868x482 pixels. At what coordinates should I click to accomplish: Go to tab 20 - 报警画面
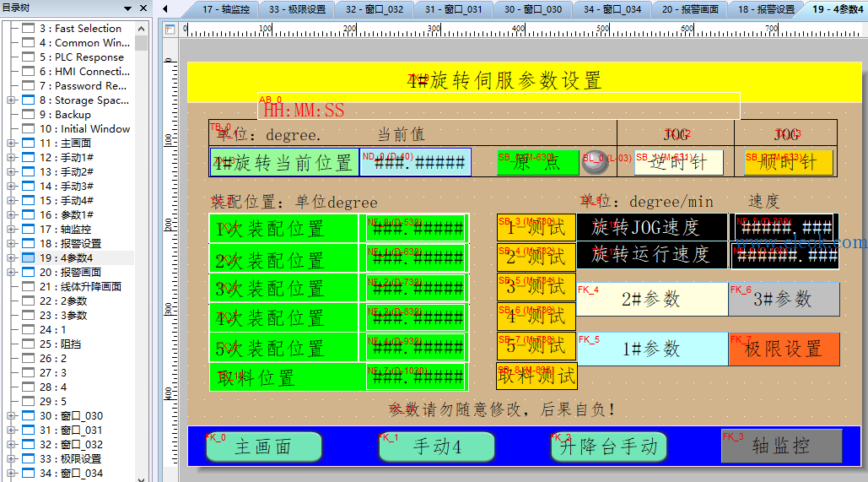point(690,9)
